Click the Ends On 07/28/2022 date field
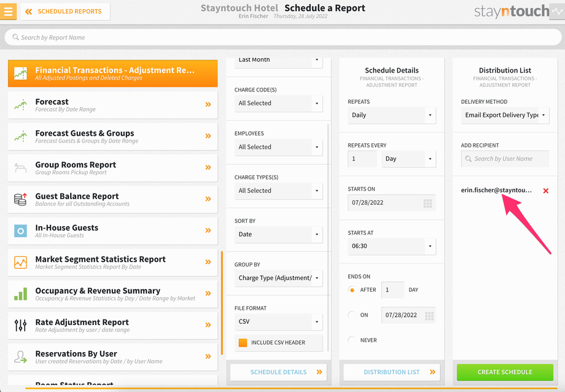The image size is (565, 392). pos(408,315)
